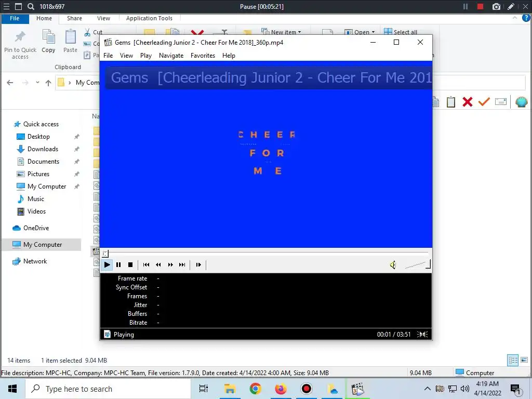Image resolution: width=532 pixels, height=399 pixels.
Task: Select Quick access header
Action: [41, 124]
